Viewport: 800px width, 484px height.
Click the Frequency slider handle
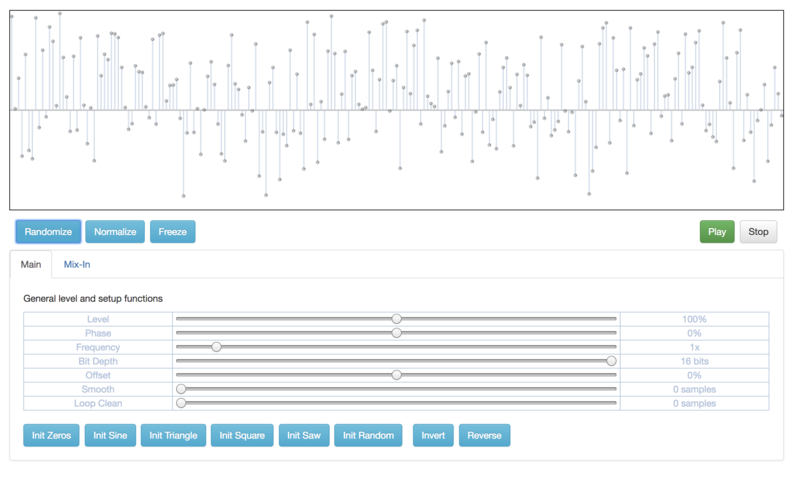[216, 347]
